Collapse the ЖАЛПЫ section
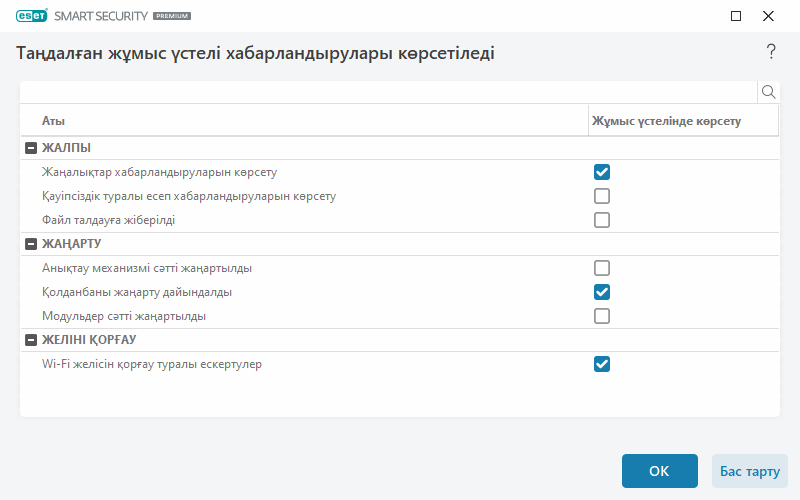800x500 pixels. coord(30,148)
